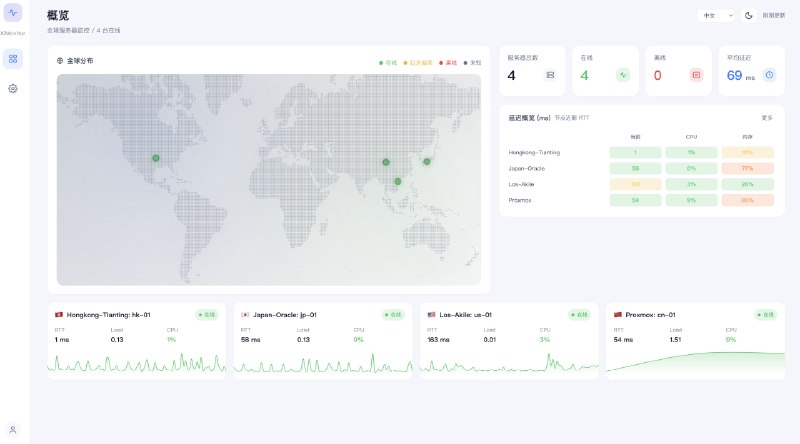
Task: Click the globe icon beside 全球分布
Action: 60,61
